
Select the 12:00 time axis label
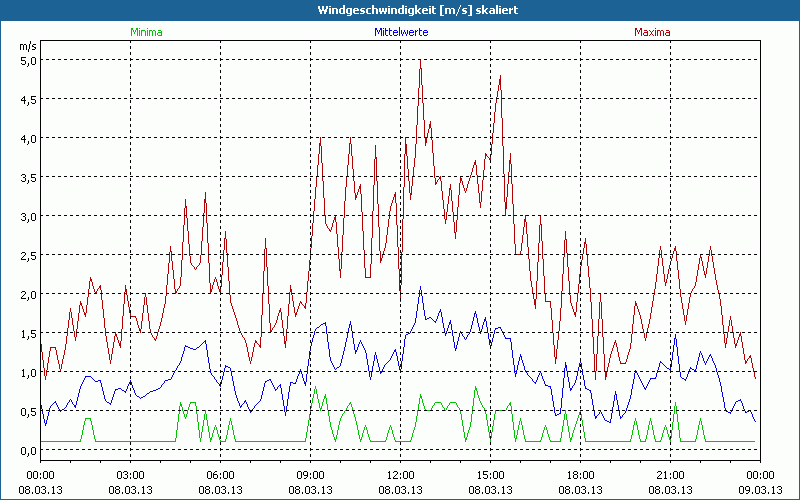tap(400, 475)
